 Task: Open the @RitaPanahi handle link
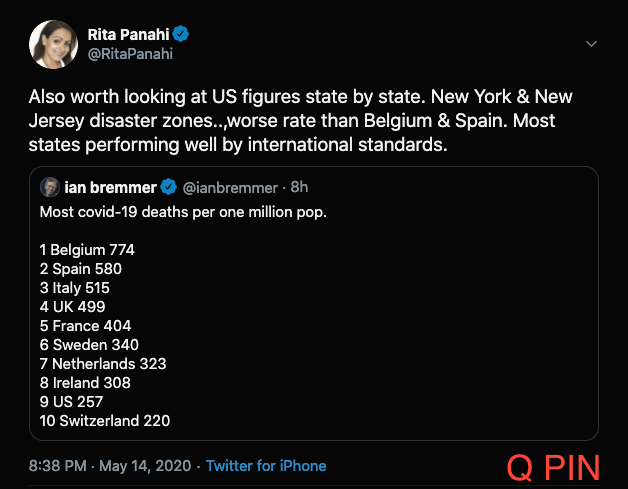[x=130, y=54]
